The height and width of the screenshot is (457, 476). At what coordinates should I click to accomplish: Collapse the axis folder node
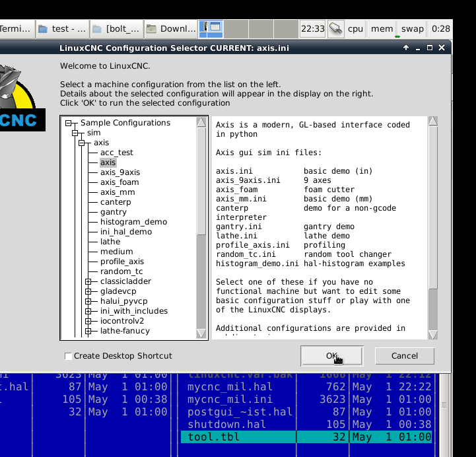click(x=82, y=143)
